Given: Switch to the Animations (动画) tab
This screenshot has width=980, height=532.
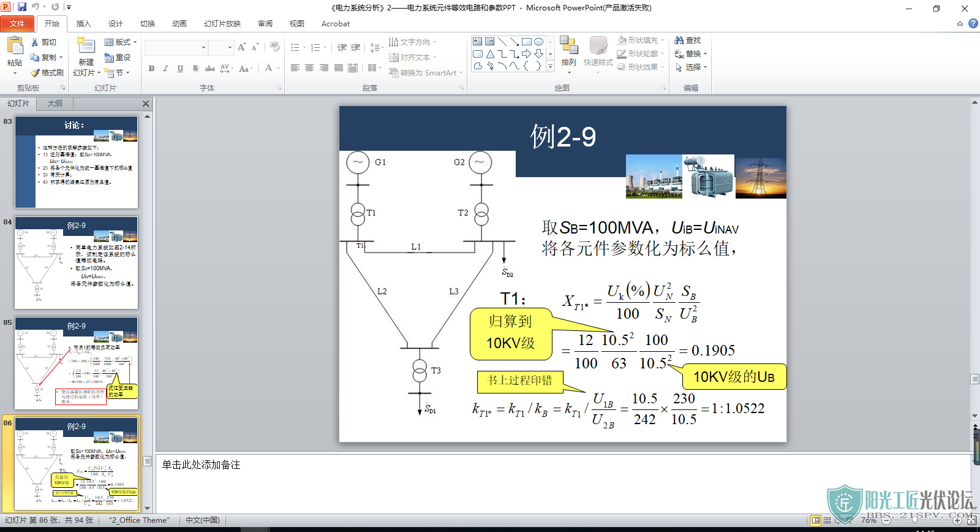Looking at the screenshot, I should click(x=179, y=24).
